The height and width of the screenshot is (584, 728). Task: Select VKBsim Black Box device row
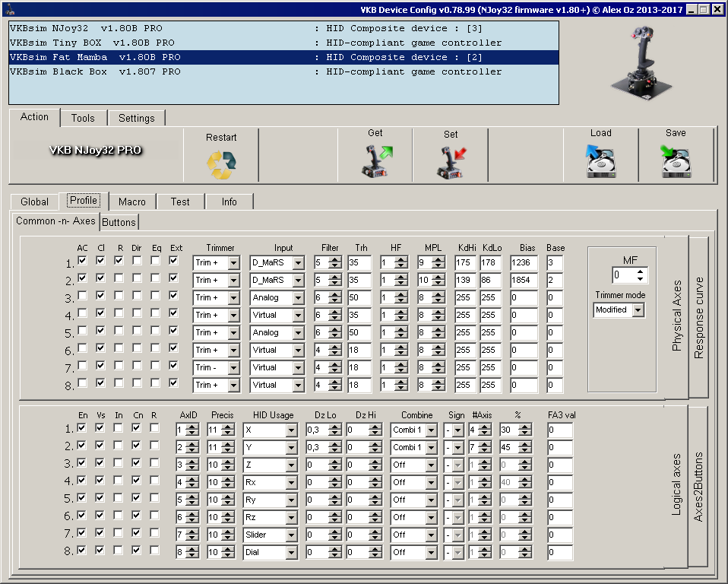[283, 71]
